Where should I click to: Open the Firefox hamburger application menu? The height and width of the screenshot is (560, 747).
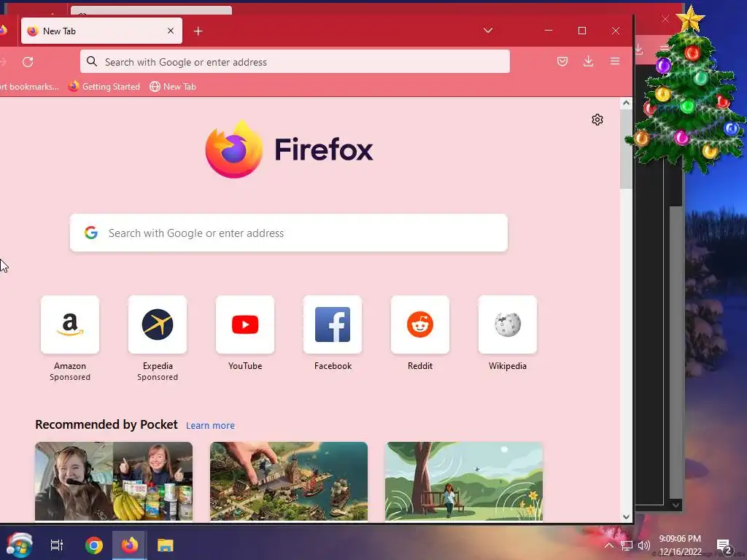click(x=614, y=61)
